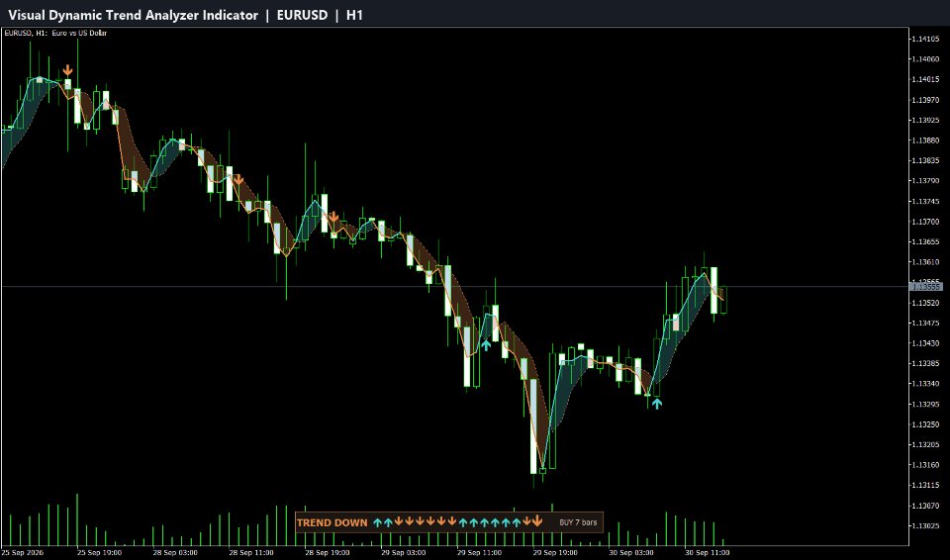Click the 1.13520 price scale label
This screenshot has width=950, height=560.
[x=927, y=303]
